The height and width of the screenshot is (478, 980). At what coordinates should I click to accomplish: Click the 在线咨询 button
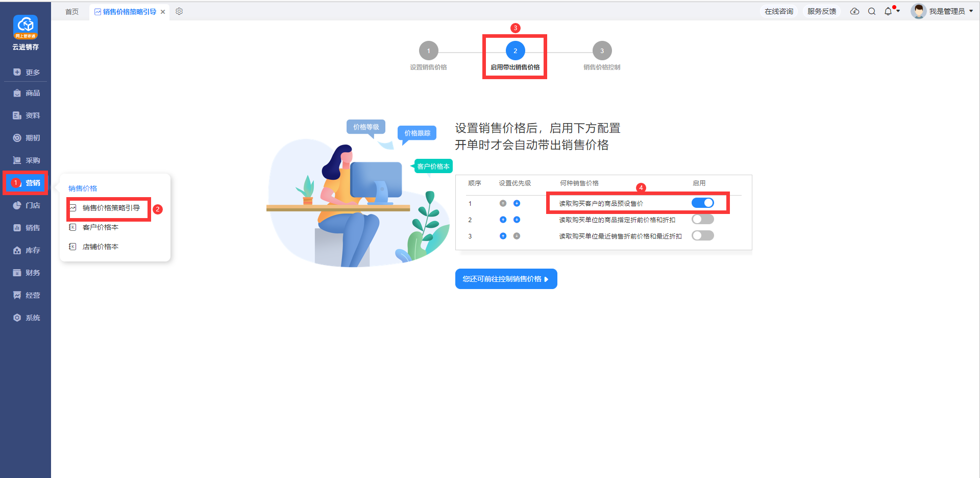(x=779, y=11)
